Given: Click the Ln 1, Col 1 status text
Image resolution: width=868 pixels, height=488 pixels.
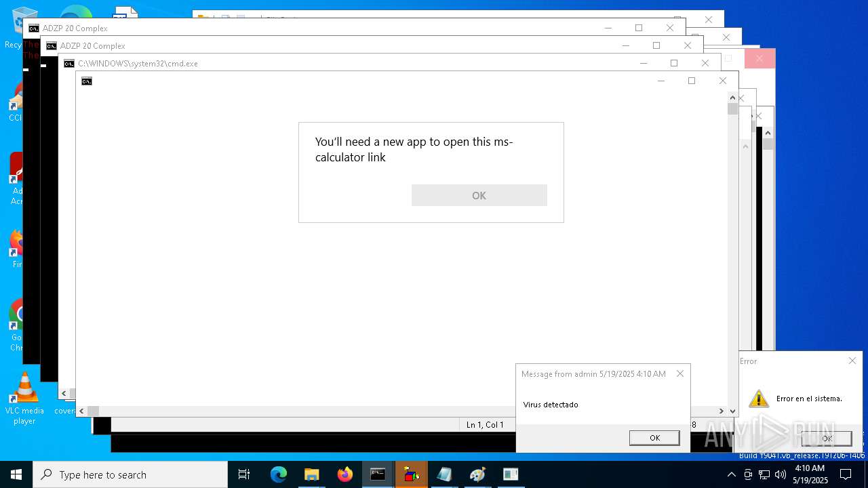Looking at the screenshot, I should coord(485,425).
